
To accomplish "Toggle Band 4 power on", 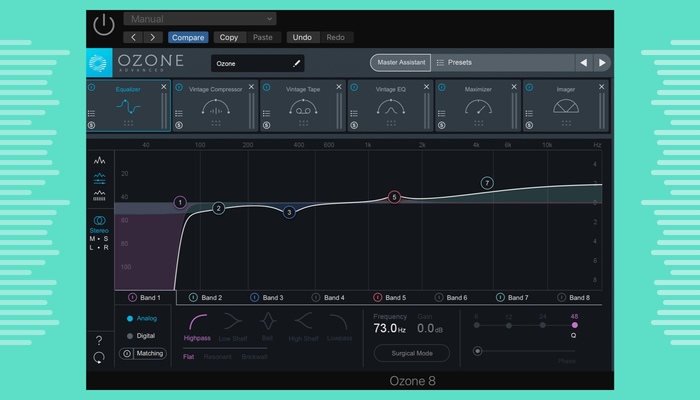I will coord(316,297).
